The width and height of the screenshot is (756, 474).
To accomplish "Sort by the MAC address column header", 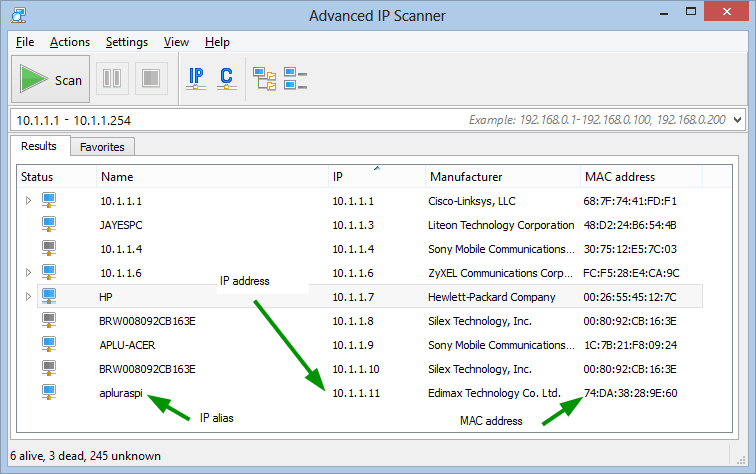I will click(641, 176).
